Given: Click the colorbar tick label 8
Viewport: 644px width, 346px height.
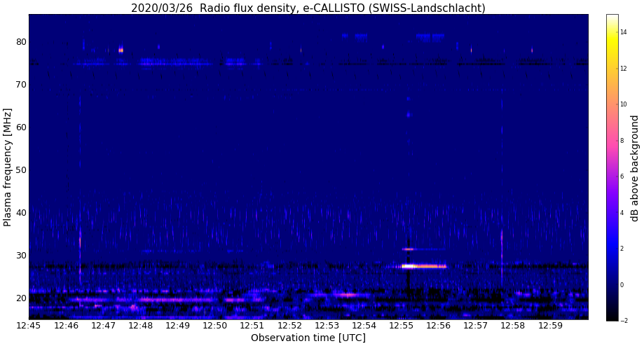Looking at the screenshot, I should pos(622,140).
